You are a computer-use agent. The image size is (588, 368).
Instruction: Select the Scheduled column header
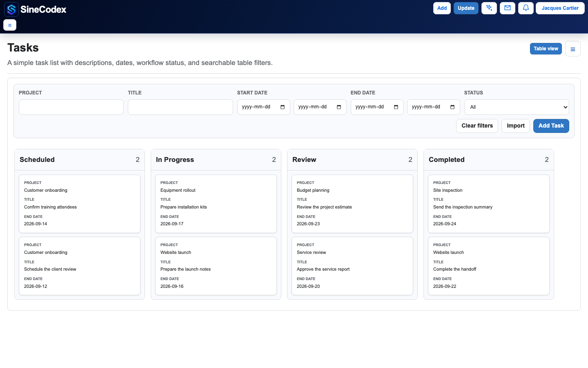(80, 160)
